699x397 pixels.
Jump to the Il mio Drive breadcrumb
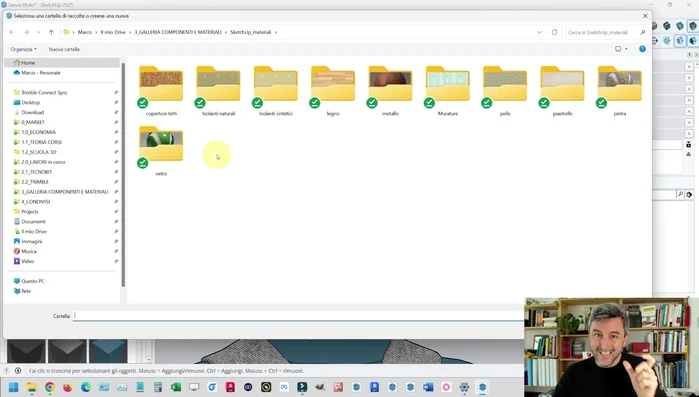tap(113, 32)
